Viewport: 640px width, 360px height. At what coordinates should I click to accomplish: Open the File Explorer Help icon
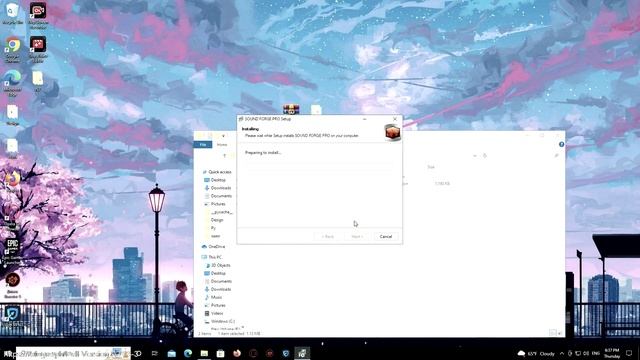pyautogui.click(x=562, y=144)
